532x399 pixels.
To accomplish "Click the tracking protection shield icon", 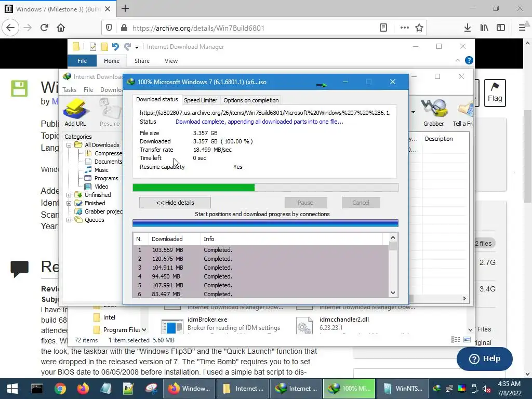I will coord(109,28).
